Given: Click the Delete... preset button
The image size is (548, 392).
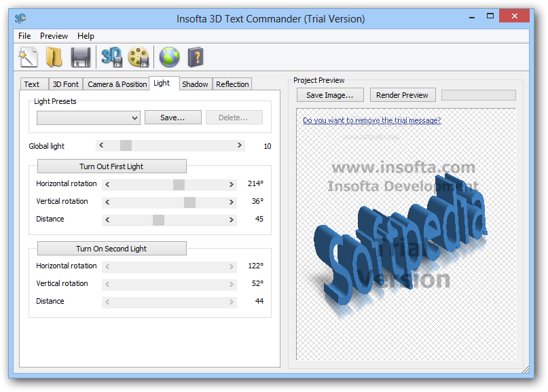Looking at the screenshot, I should tap(234, 118).
